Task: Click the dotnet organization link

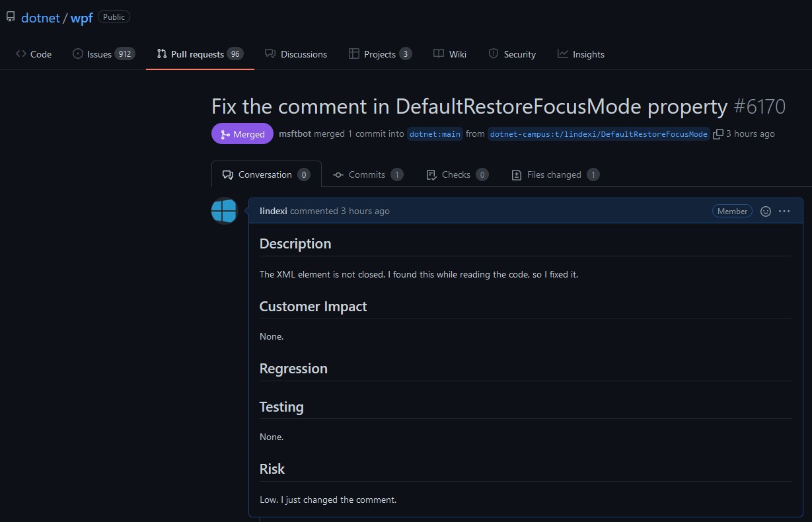Action: 40,18
